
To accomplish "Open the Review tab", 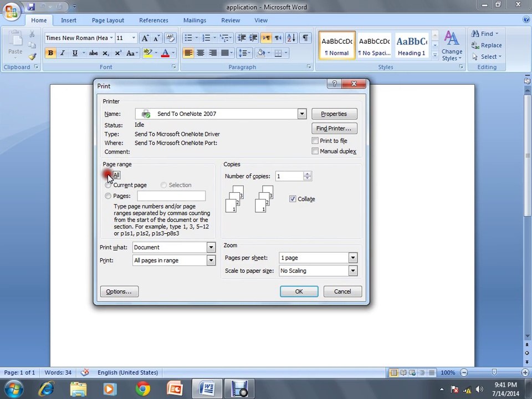I will coord(231,21).
